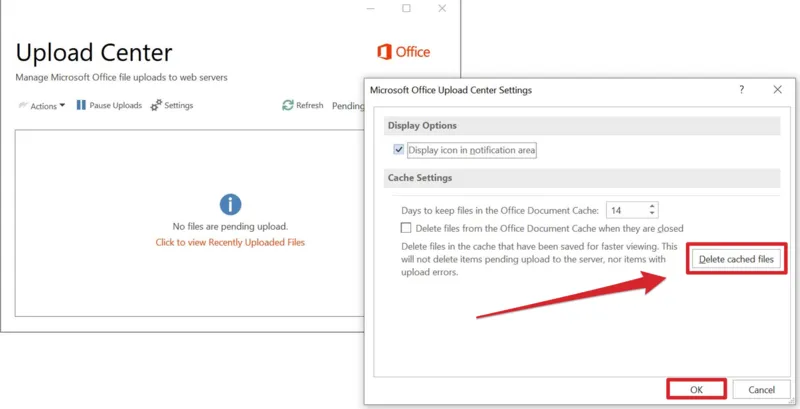
Task: Open the Recently Uploaded Files link
Action: [x=230, y=242]
